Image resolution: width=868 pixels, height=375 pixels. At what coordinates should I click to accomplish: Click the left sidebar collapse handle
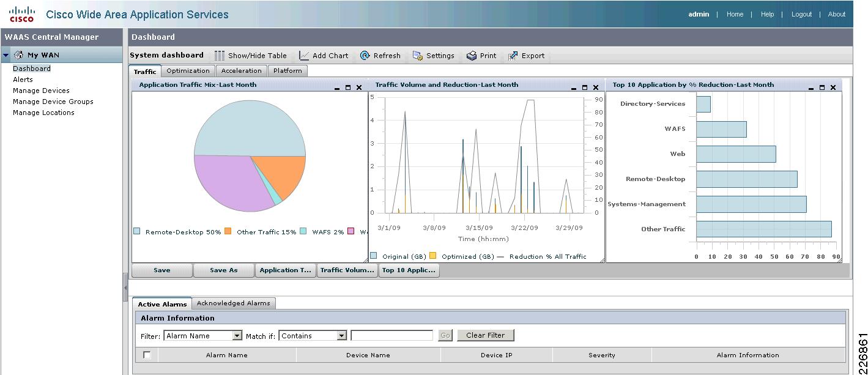click(x=125, y=286)
